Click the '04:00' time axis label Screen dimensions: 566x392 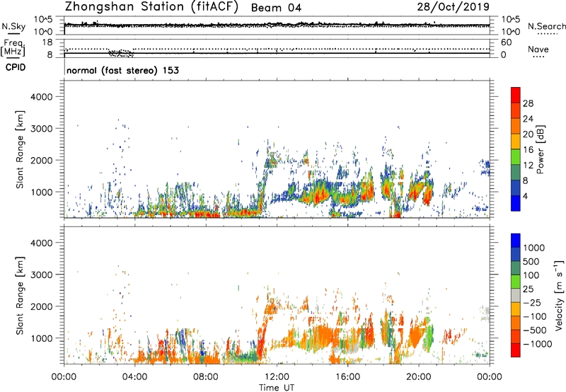[135, 377]
